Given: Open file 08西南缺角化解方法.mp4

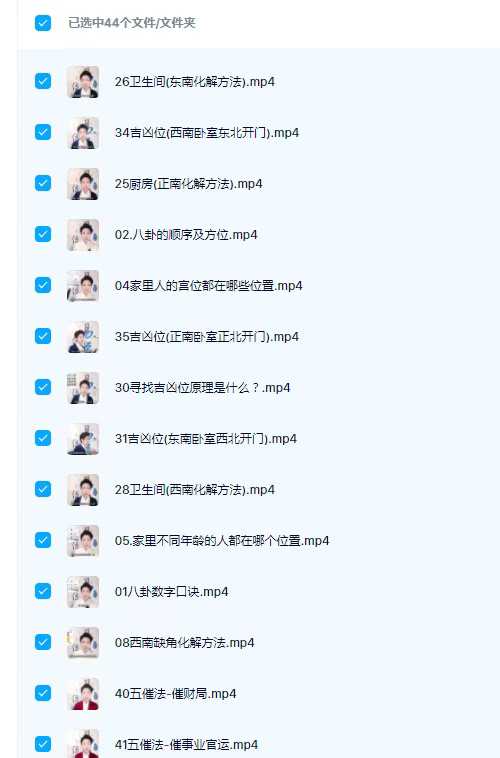Looking at the screenshot, I should [185, 642].
